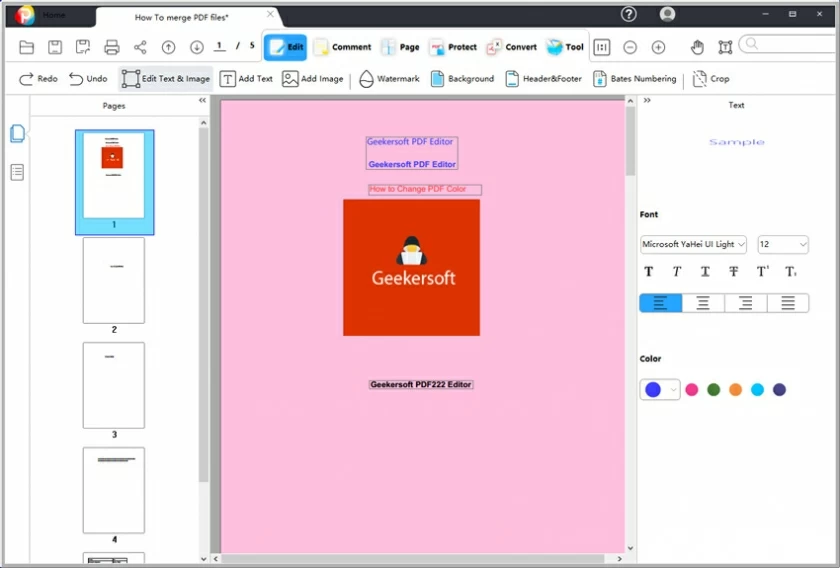
Task: Select page 2 thumbnail
Action: [114, 280]
